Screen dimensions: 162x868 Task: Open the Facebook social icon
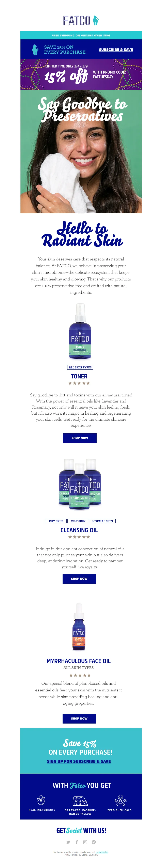click(77, 842)
